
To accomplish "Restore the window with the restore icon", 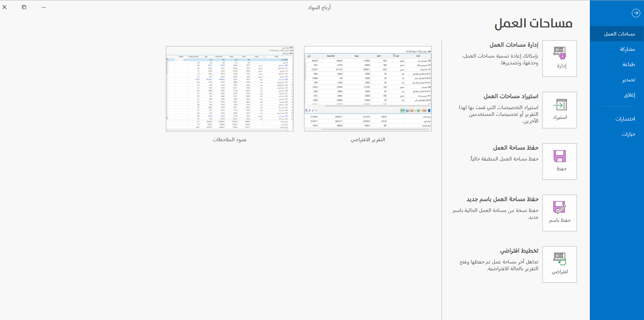I will click(24, 7).
